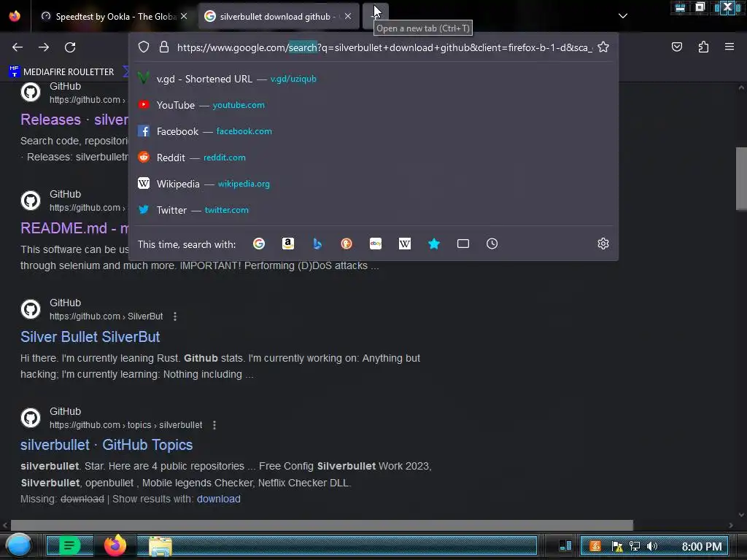Click network tray icon
The height and width of the screenshot is (560, 747).
[x=635, y=546]
